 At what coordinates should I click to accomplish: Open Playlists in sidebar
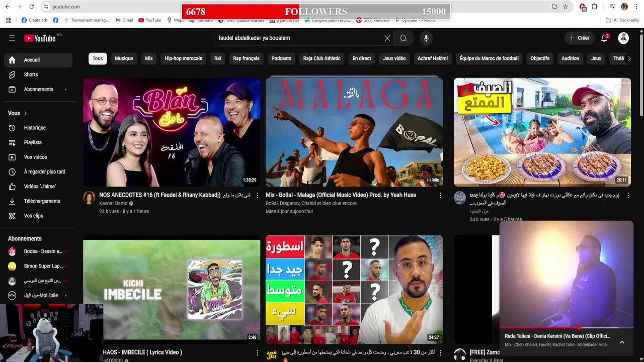point(38,142)
